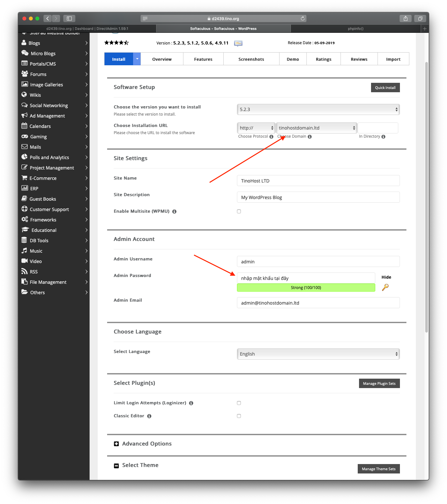Click the Quick Install button

point(385,88)
